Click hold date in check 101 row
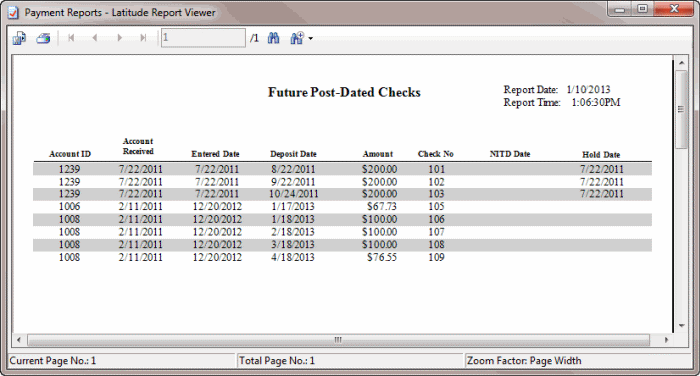 click(x=601, y=169)
